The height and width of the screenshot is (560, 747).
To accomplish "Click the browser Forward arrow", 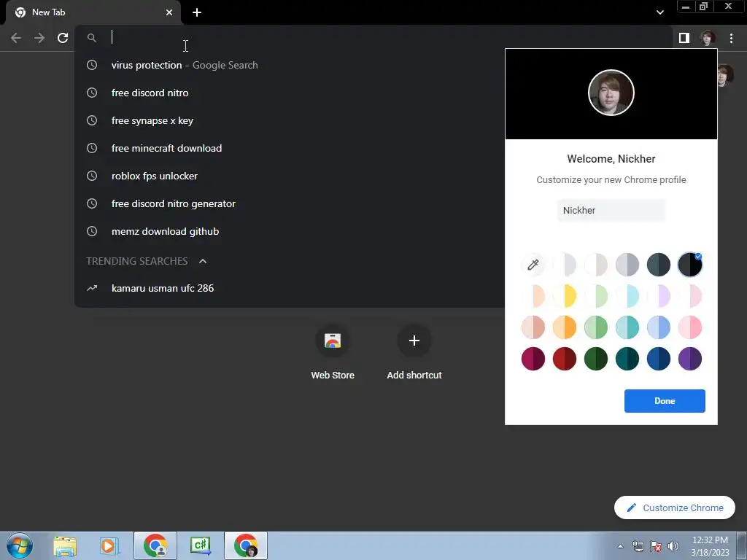I will pyautogui.click(x=39, y=38).
